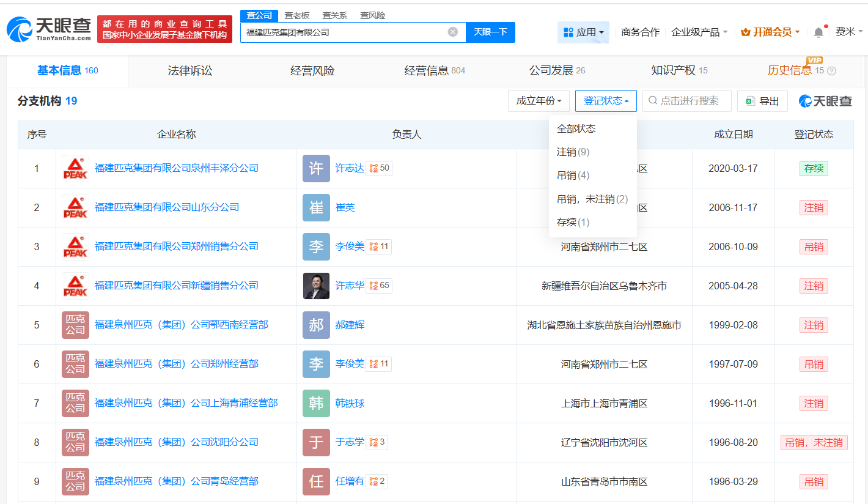Open the 成立年份 dropdown
Viewport: 868px width, 504px height.
[539, 100]
